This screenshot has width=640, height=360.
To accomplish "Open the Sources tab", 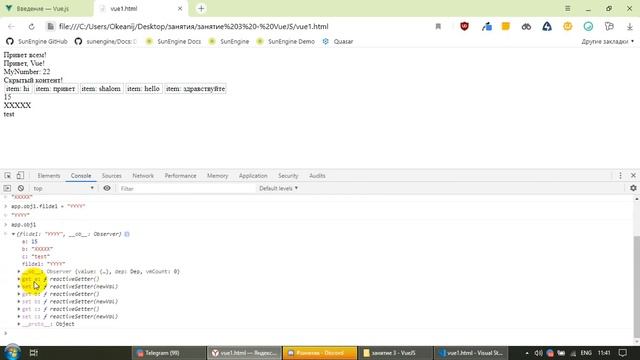I will pyautogui.click(x=111, y=176).
